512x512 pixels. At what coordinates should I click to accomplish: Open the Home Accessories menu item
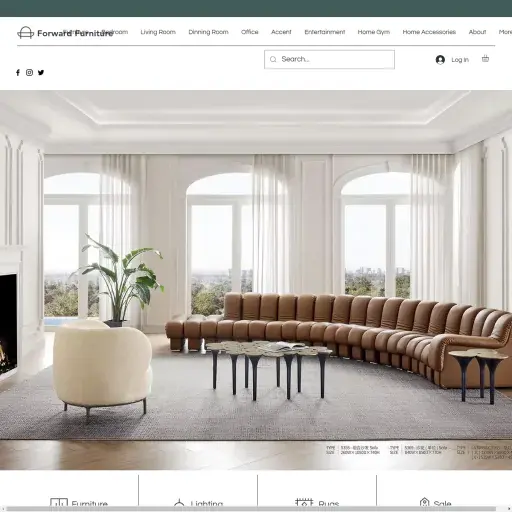429,32
